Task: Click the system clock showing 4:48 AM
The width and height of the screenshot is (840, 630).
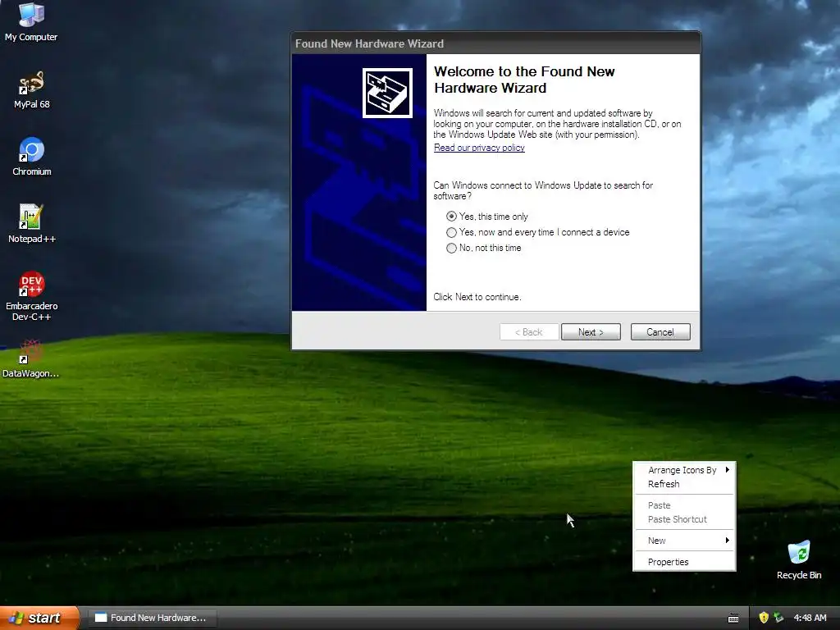Action: (810, 618)
